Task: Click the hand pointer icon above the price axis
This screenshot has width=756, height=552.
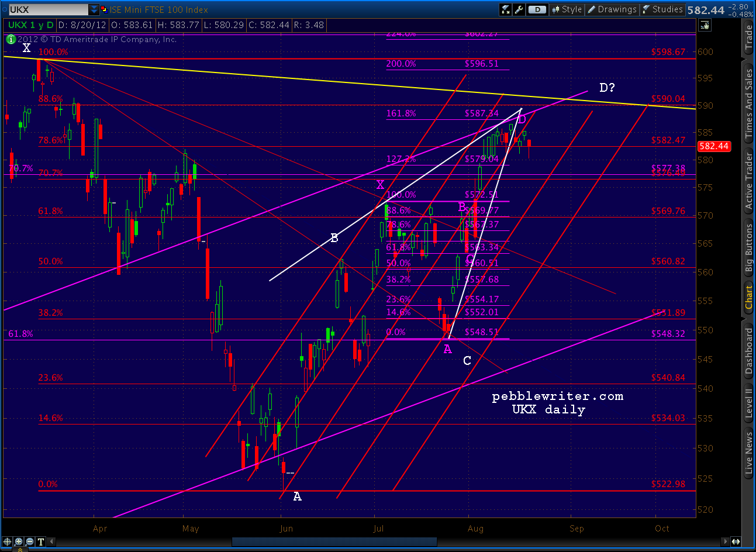Action: (705, 25)
